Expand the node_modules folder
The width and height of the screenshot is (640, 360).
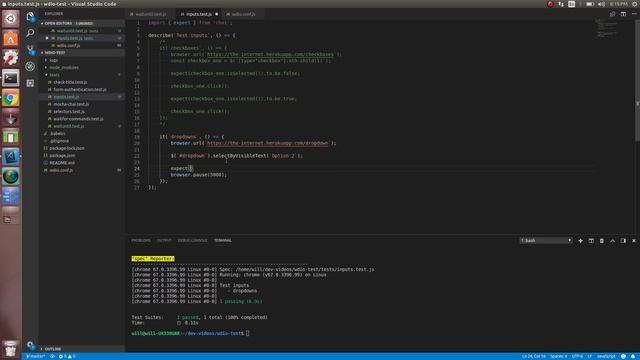82,67
